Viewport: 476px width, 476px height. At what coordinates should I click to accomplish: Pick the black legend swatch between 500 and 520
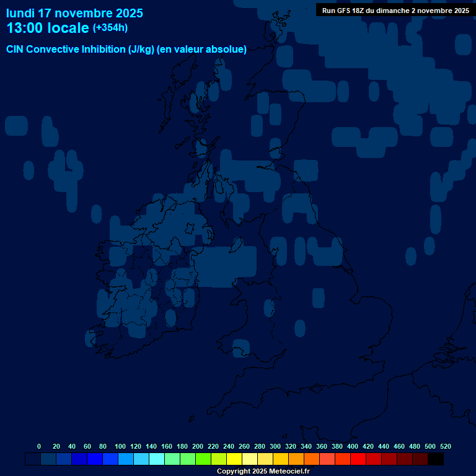coord(436,459)
